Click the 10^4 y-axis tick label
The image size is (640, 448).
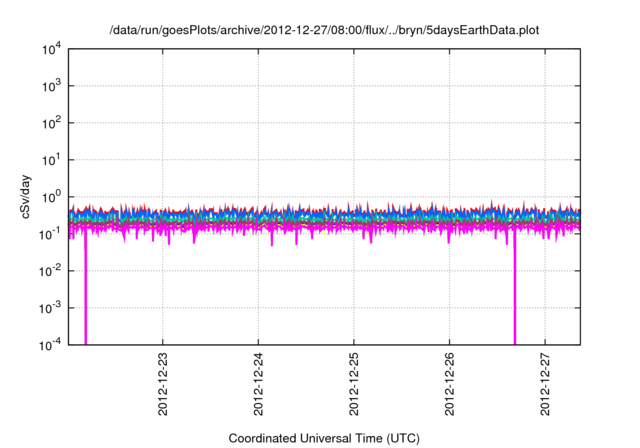[52, 49]
